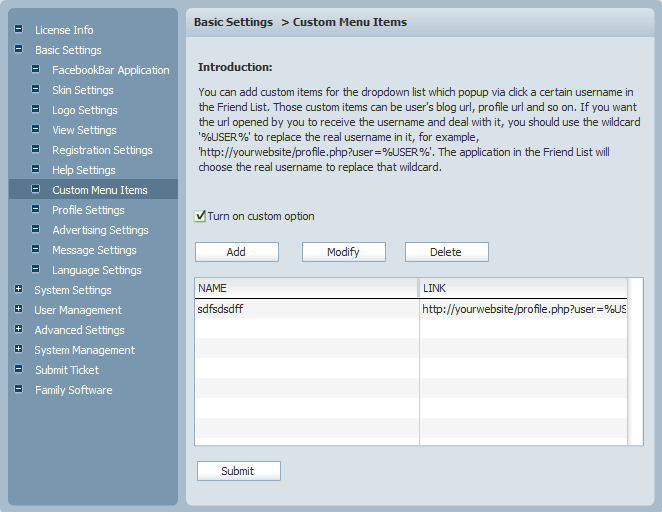Screen dimensions: 662x512
Task: Click the NAME column header
Action: coord(306,288)
